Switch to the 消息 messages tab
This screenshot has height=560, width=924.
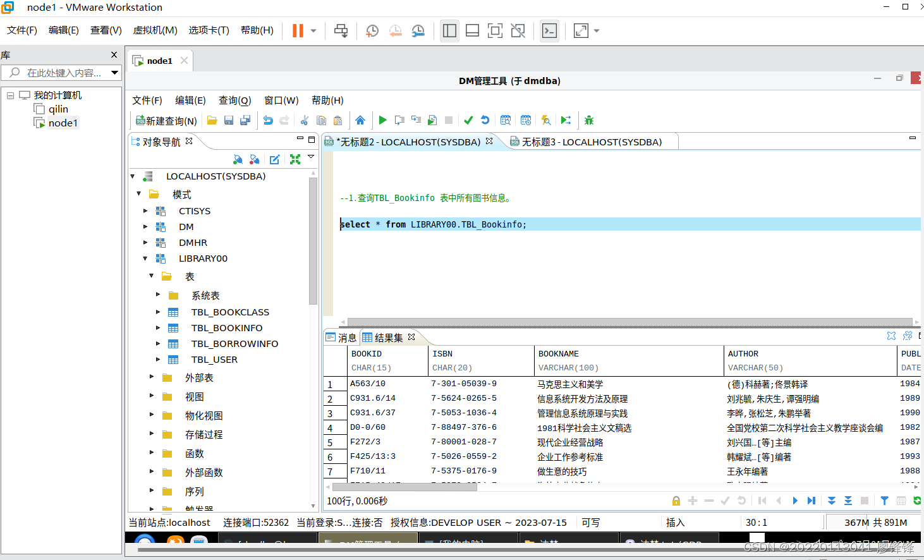(x=341, y=338)
